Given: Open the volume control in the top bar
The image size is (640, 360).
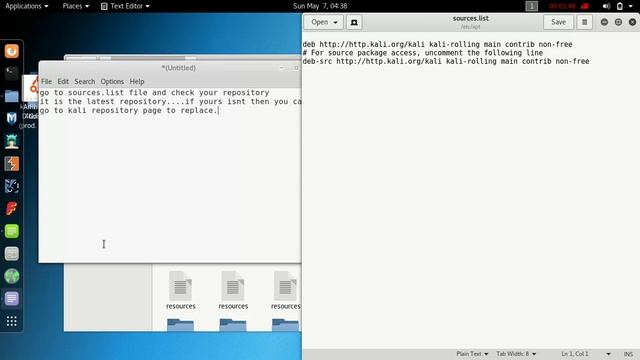Looking at the screenshot, I should tap(606, 6).
